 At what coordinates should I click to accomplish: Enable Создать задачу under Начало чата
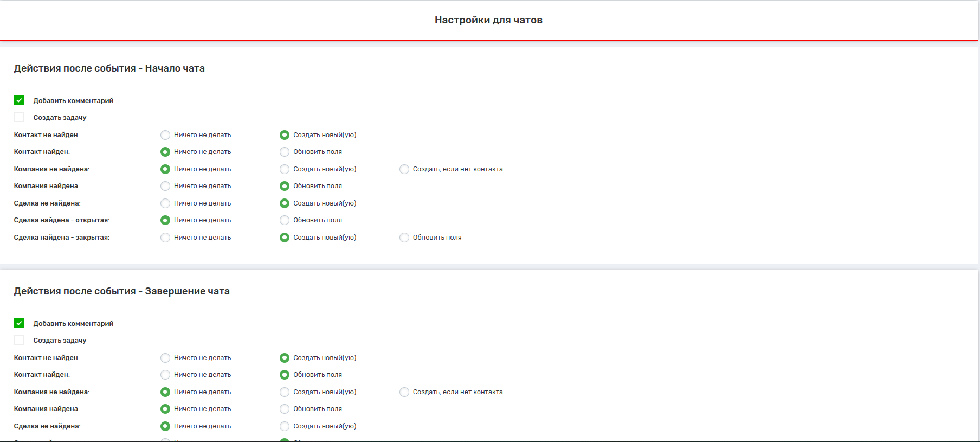[19, 117]
